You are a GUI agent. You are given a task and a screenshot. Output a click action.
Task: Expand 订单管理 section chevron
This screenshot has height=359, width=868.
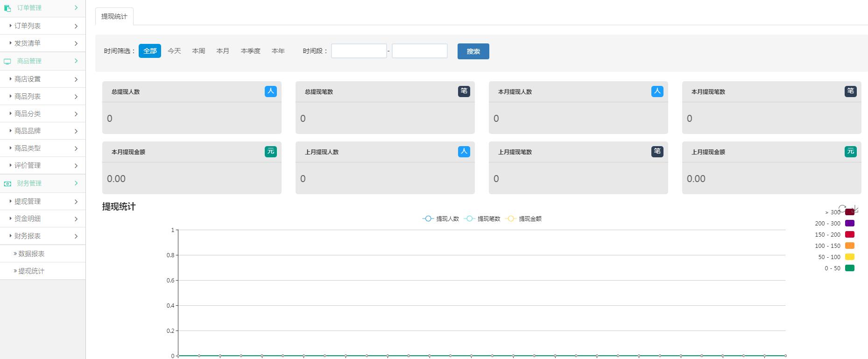[76, 7]
